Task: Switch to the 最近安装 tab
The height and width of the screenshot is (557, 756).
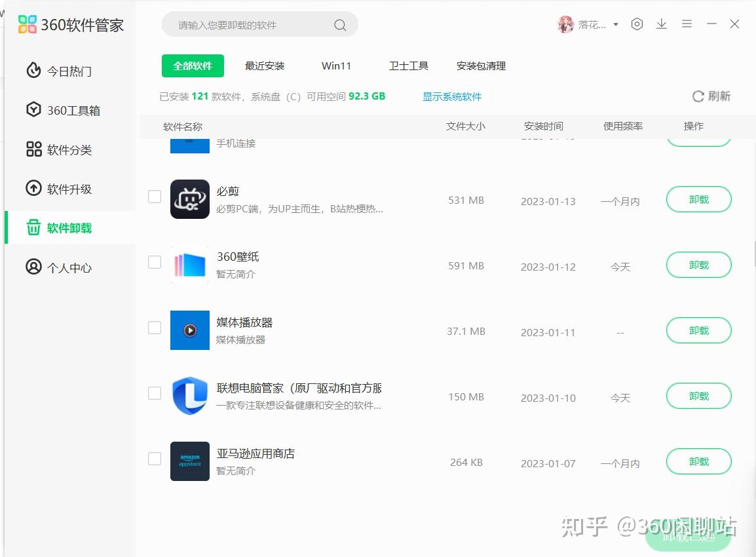Action: (x=265, y=66)
